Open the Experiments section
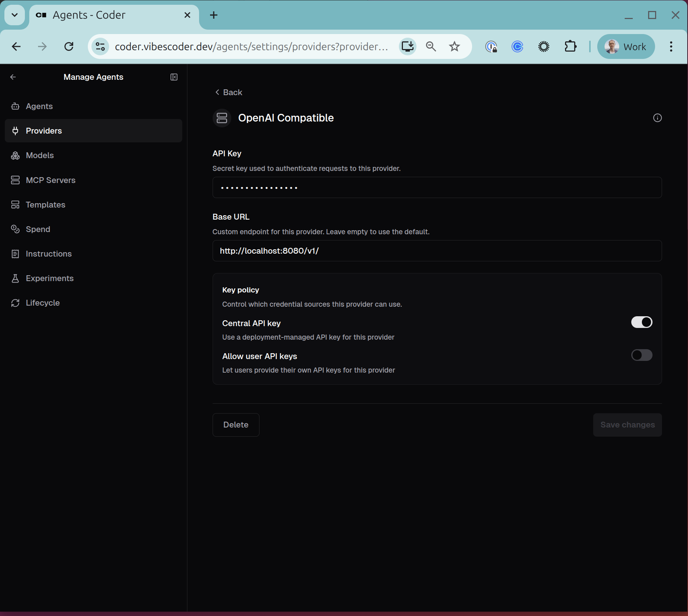688x616 pixels. pos(93,278)
